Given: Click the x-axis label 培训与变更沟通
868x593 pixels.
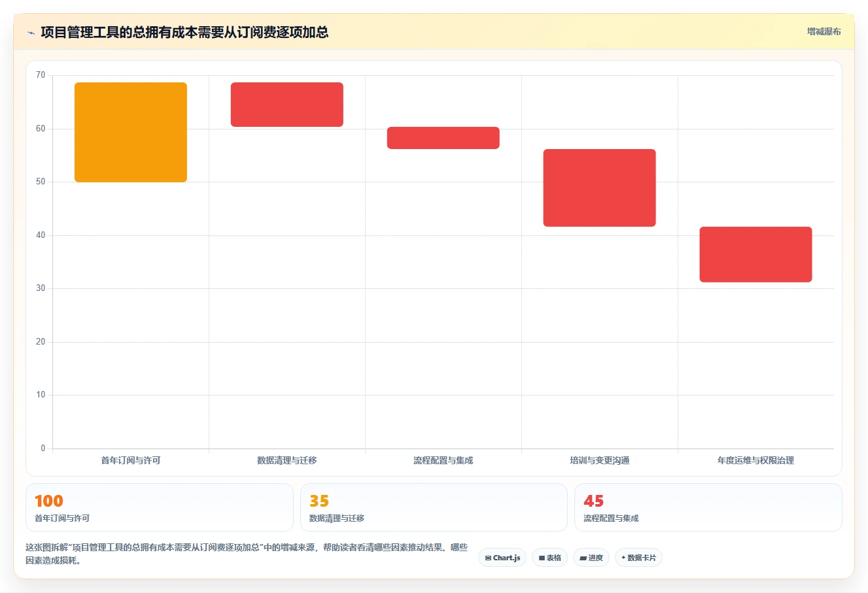Looking at the screenshot, I should click(600, 460).
